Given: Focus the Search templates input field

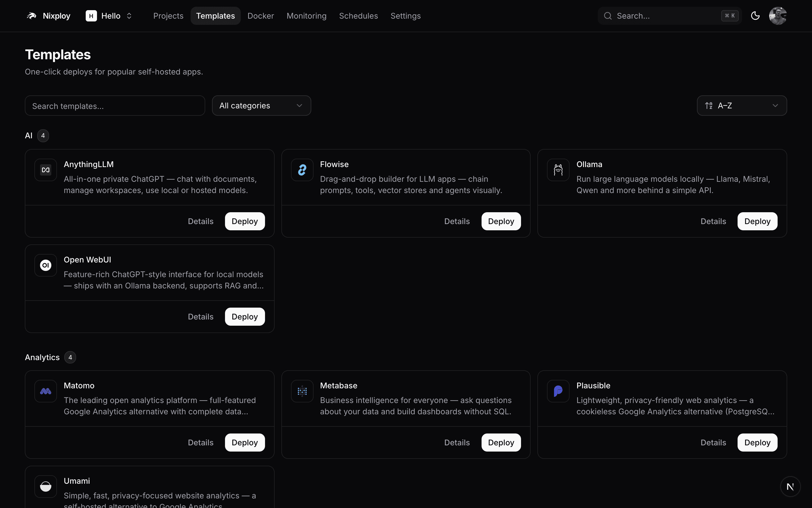Looking at the screenshot, I should point(115,106).
